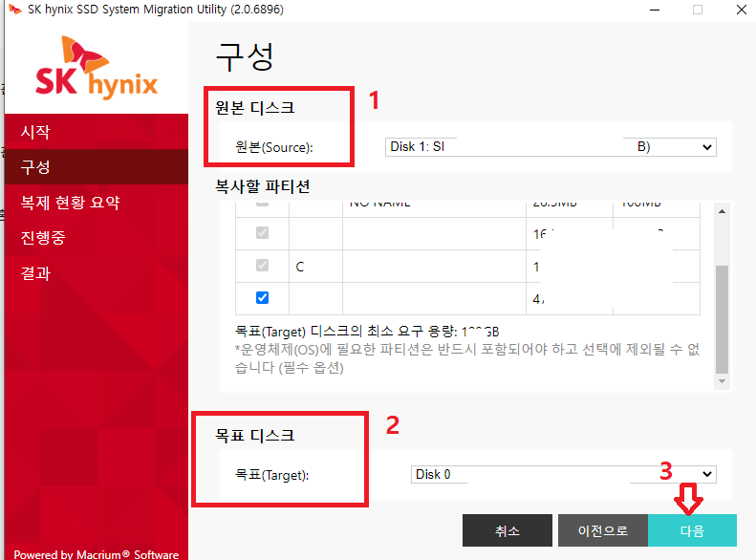Open the 시작 step in sidebar

[x=97, y=132]
